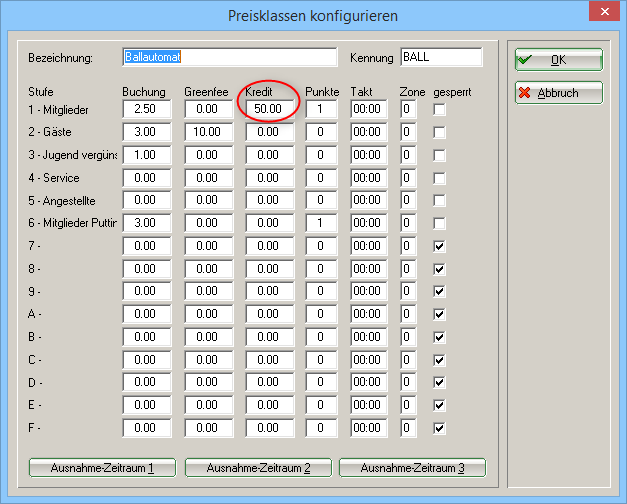Click Punkte field for 6 - Mitglieder Putting
This screenshot has width=627, height=504.
(x=322, y=223)
